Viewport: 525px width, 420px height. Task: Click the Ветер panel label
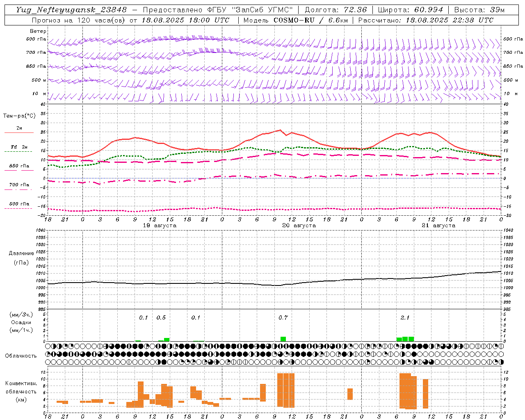38,31
